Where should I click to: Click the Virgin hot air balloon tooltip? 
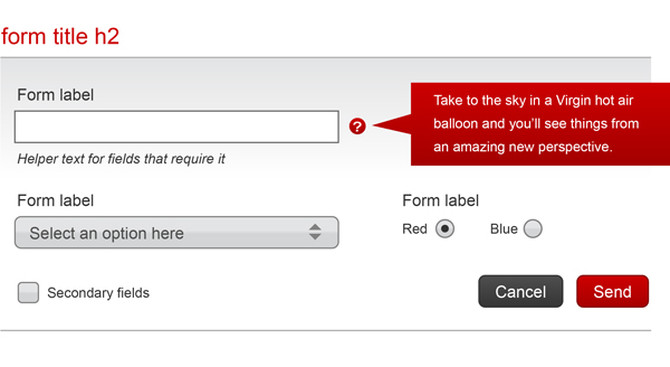(x=540, y=124)
